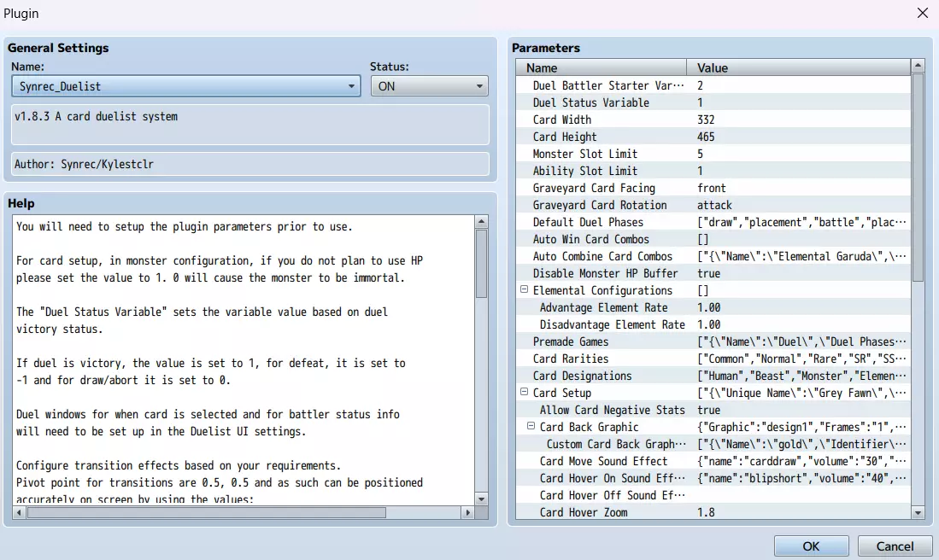Click the Help text scroll-up arrow
Viewport: 939px width, 560px height.
coord(481,222)
